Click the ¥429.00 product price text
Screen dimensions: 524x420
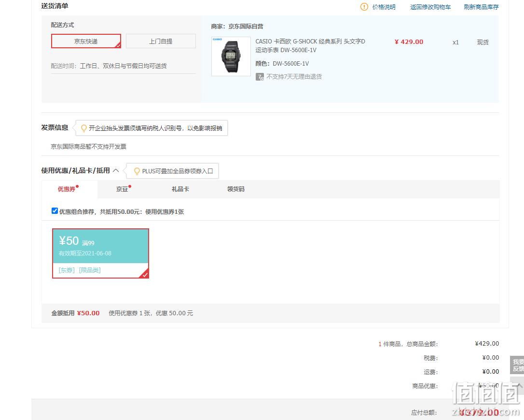[x=409, y=42]
